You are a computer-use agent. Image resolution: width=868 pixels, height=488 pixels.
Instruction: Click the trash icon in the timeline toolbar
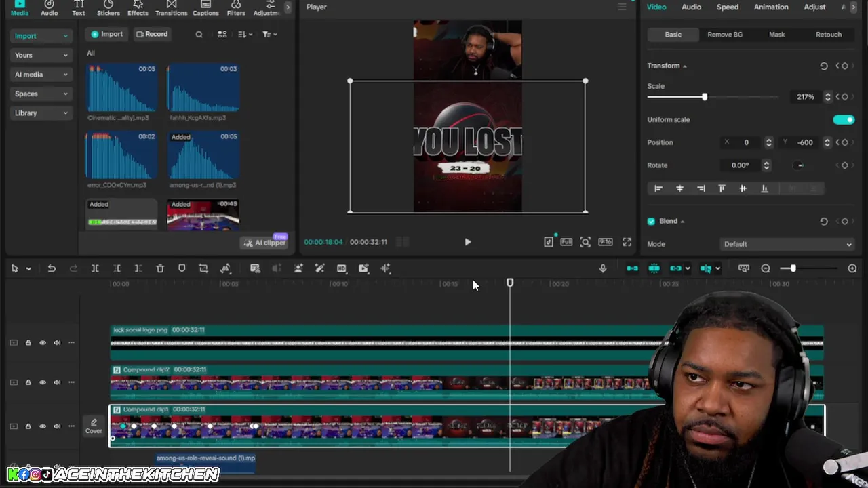160,268
